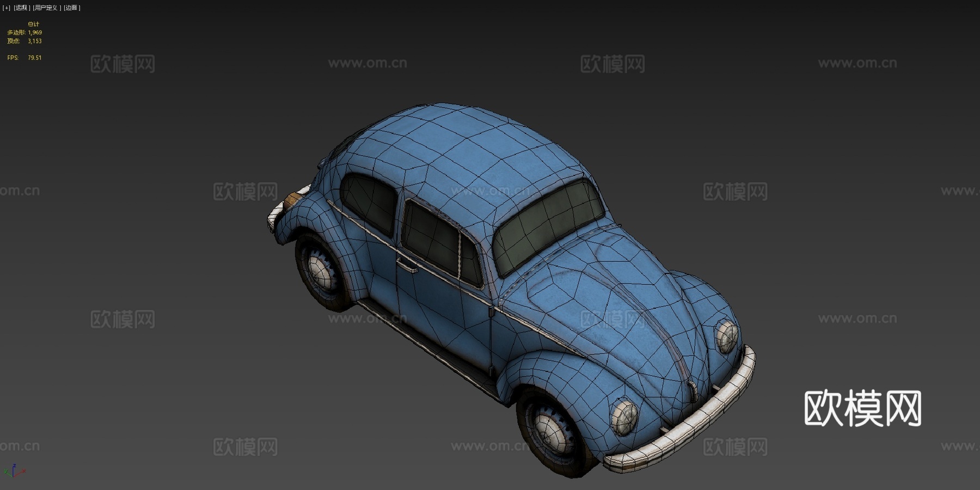The image size is (980, 490).
Task: Open the 用户定义 shading quality menu
Action: coord(46,8)
